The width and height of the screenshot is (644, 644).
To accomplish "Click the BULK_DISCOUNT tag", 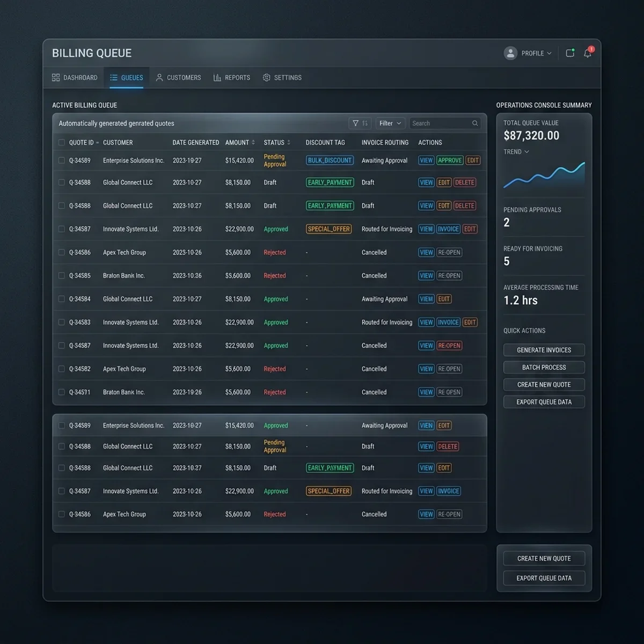I will (x=330, y=160).
